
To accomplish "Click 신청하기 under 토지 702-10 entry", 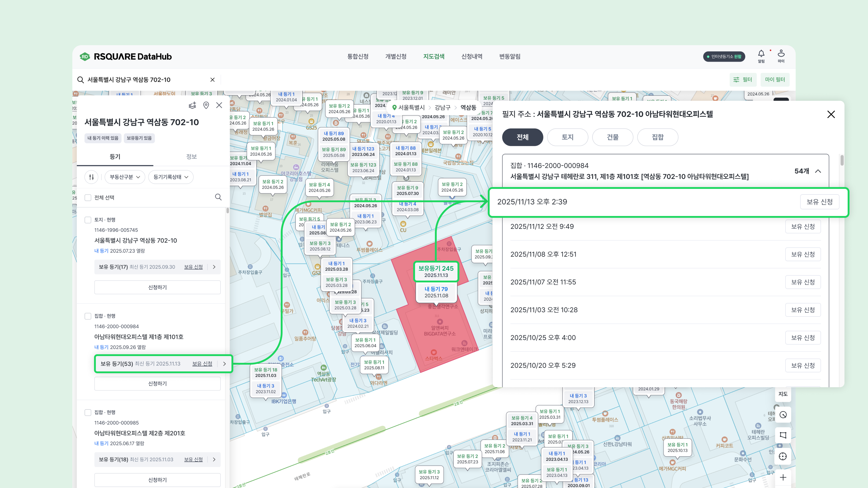I will pyautogui.click(x=157, y=287).
